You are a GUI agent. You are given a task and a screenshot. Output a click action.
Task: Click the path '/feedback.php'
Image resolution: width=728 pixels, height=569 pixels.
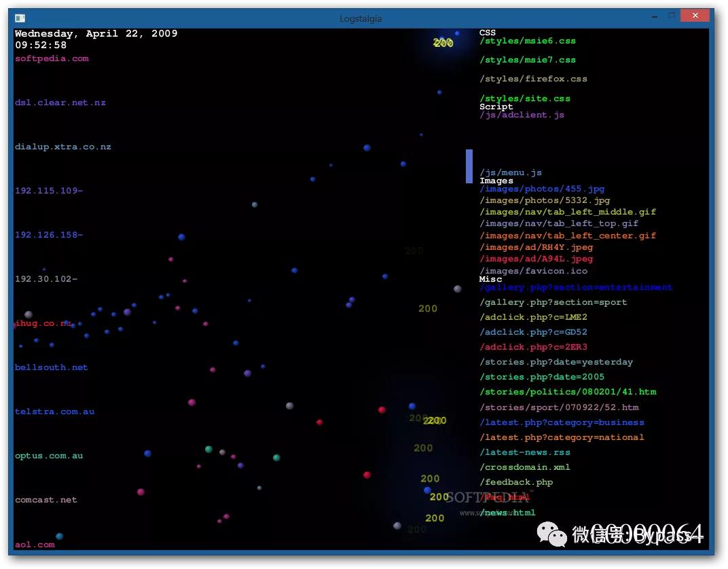click(516, 482)
